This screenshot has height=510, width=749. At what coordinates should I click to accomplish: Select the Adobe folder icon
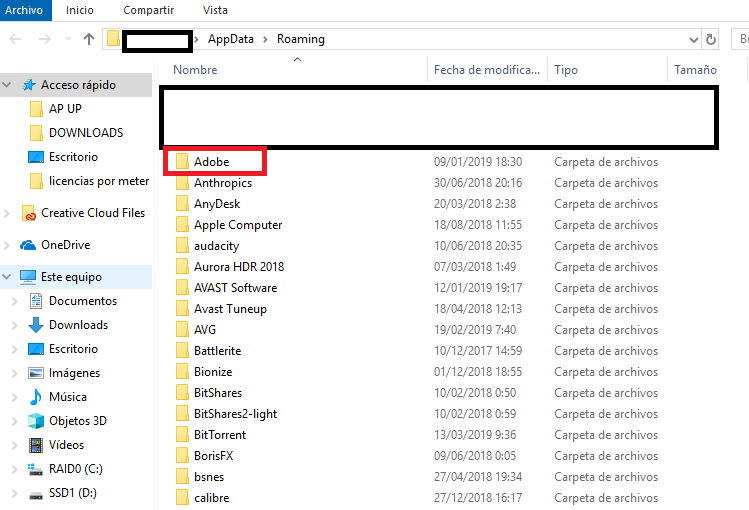[182, 161]
